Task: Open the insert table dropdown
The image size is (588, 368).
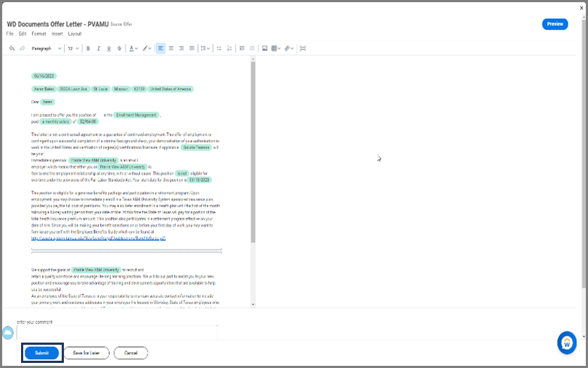Action: [277, 49]
